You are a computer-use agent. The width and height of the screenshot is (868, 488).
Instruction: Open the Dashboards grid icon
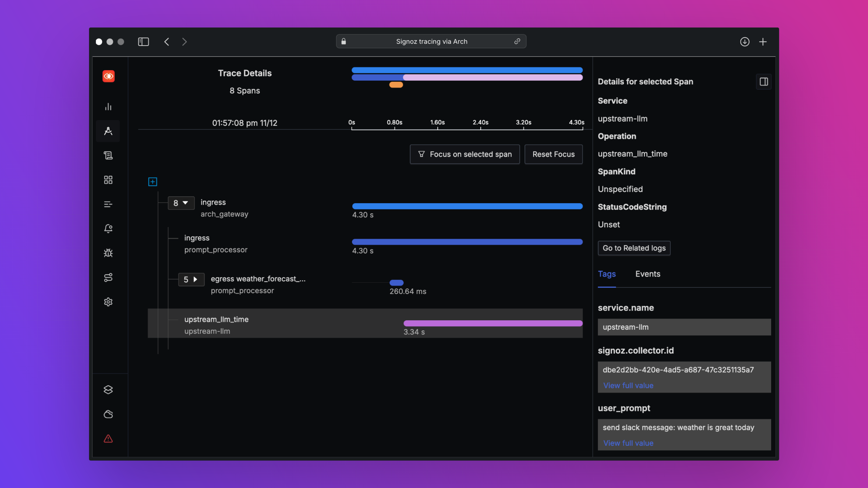click(x=108, y=180)
